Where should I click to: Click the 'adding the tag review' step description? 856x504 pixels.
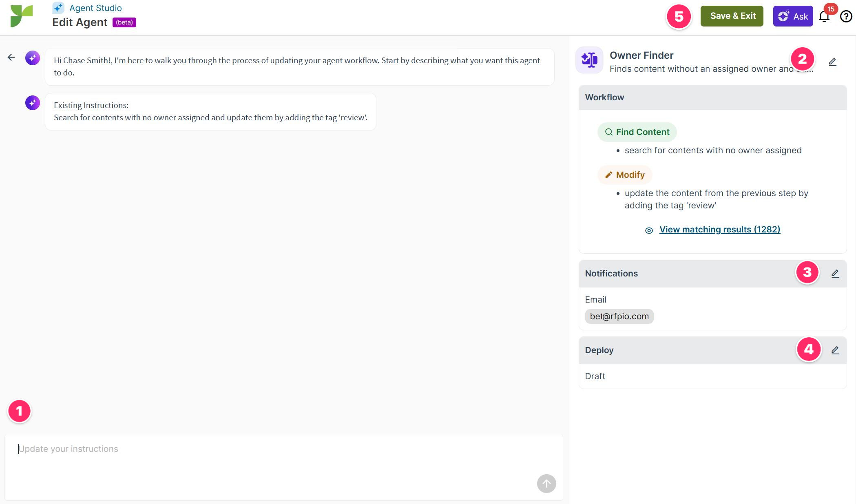[716, 199]
